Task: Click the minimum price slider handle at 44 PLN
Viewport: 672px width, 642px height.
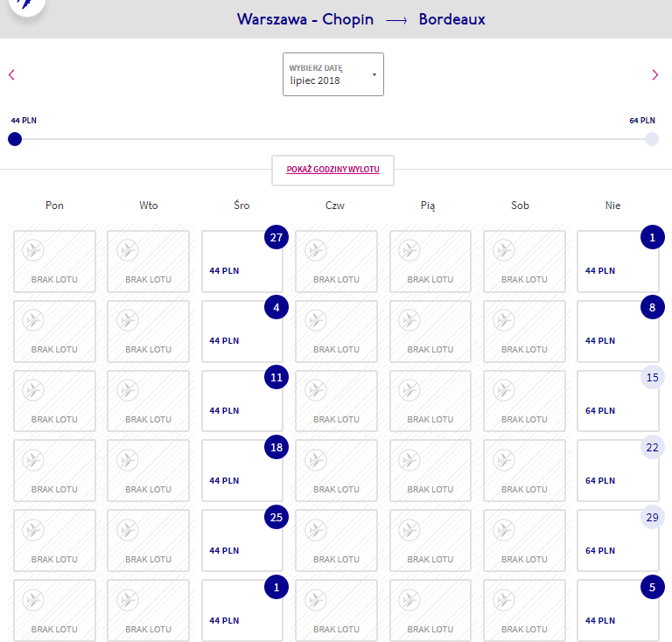Action: [15, 139]
